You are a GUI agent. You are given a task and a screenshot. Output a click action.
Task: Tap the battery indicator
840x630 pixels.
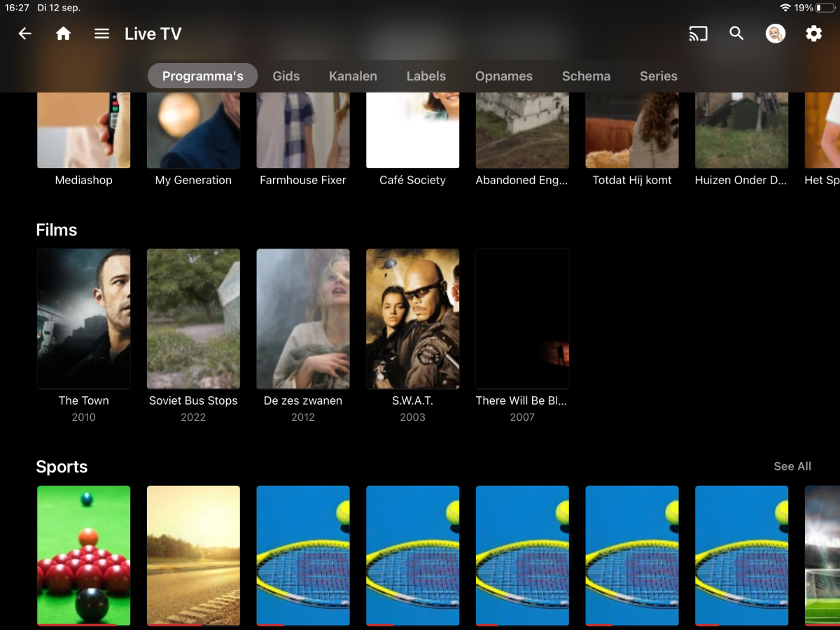tap(825, 8)
